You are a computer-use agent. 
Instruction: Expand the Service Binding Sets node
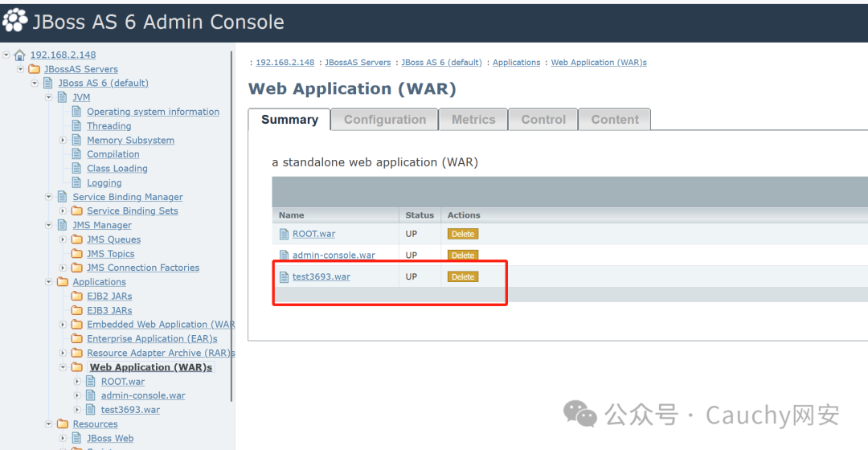pyautogui.click(x=63, y=211)
